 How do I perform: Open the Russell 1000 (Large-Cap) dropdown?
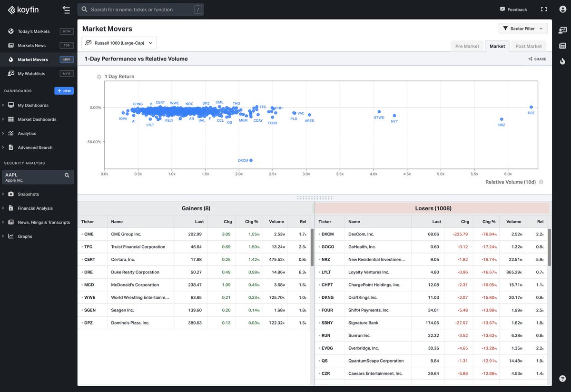(x=119, y=43)
